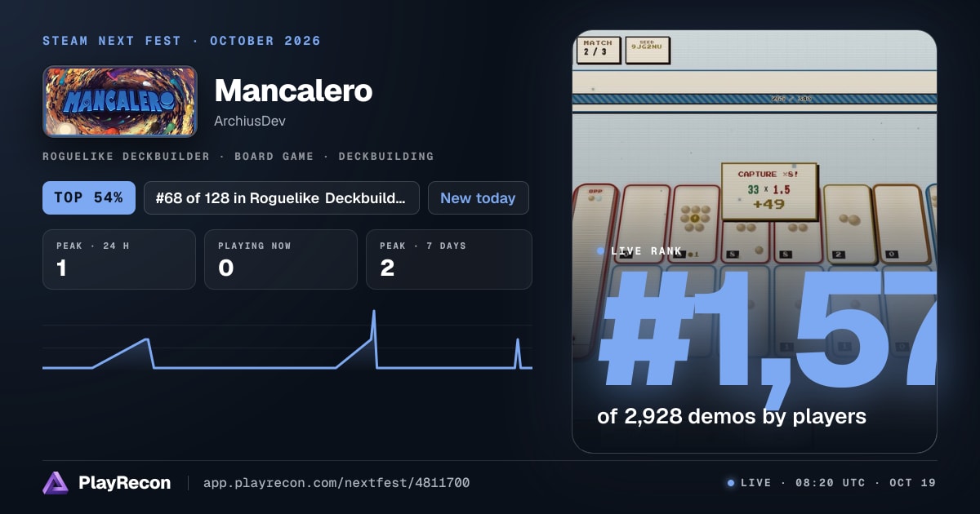This screenshot has width=980, height=514.
Task: Click 'of 2,928 demos by players' text
Action: pos(732,416)
